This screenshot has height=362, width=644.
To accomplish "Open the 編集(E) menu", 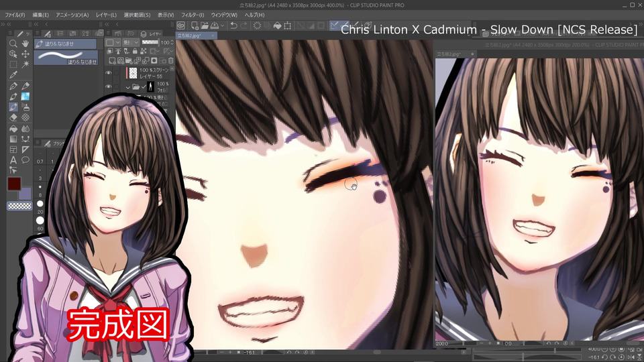I will click(40, 15).
